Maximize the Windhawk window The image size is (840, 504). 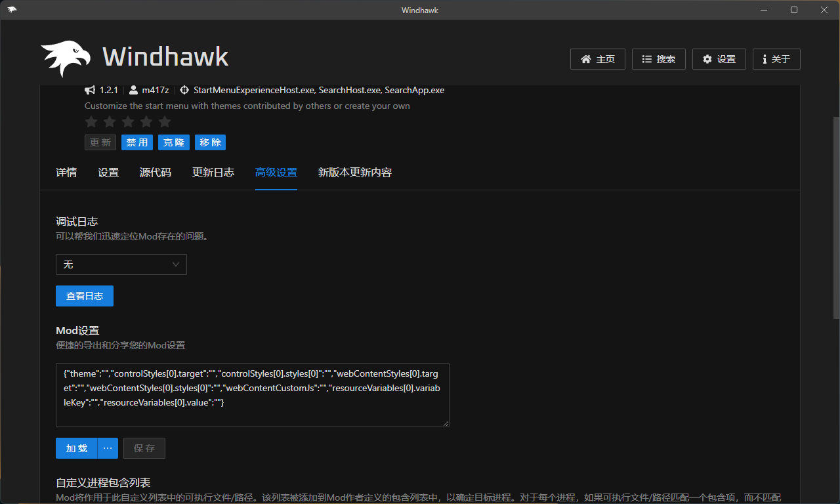tap(794, 10)
